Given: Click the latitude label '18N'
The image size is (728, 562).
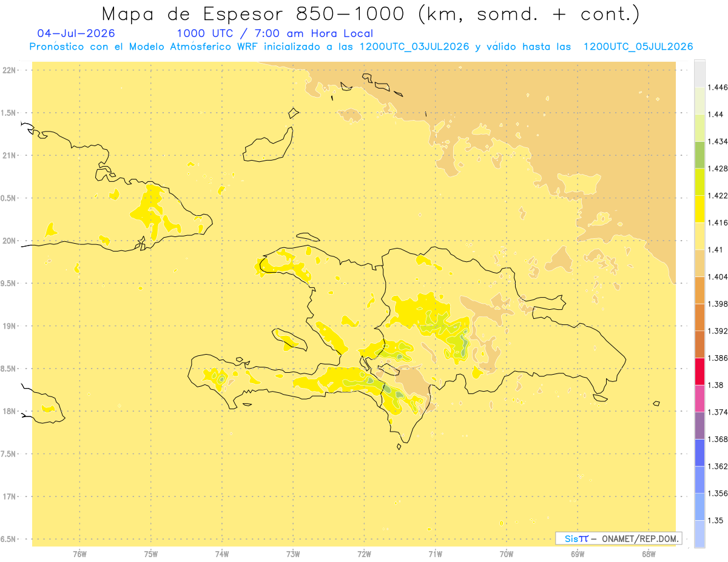Looking at the screenshot, I should 8,411.
